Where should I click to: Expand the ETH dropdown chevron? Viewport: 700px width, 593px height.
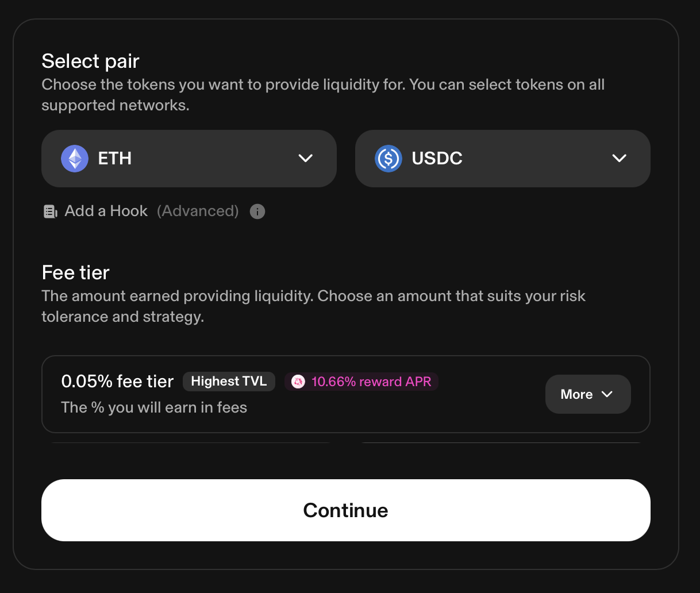[306, 158]
